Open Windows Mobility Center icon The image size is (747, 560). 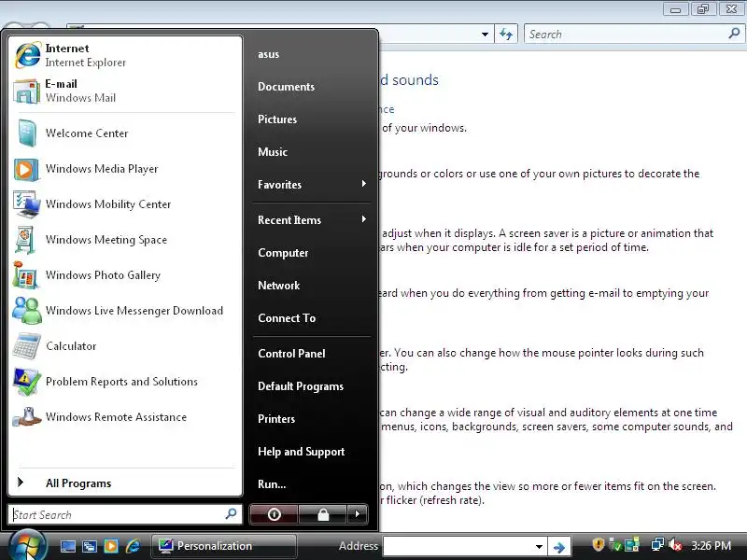click(26, 204)
